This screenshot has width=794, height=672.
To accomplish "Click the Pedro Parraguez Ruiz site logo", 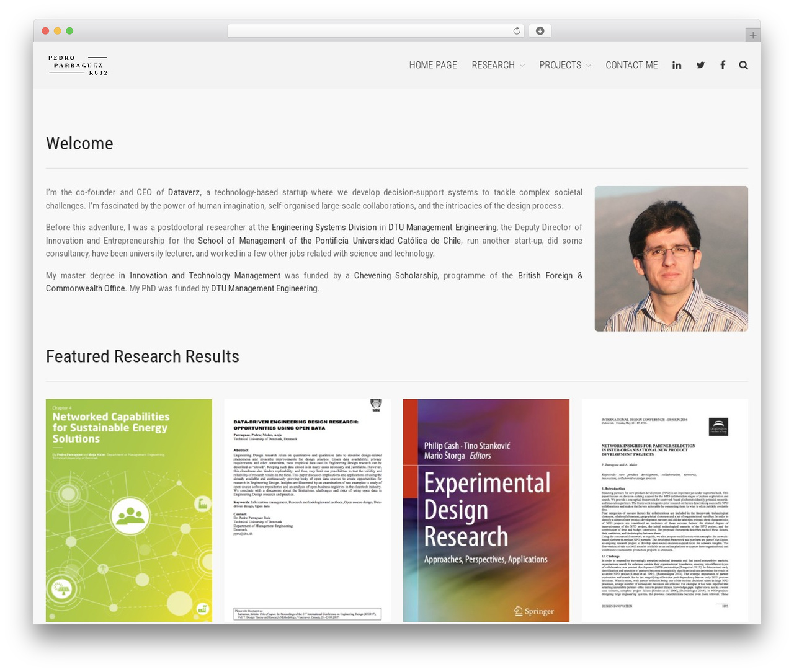I will 78,65.
